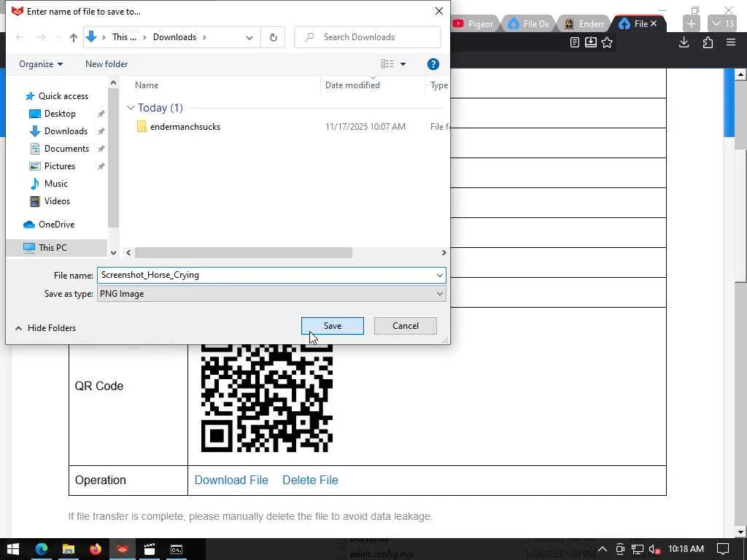
Task: Collapse the Today (1) group
Action: click(x=131, y=108)
